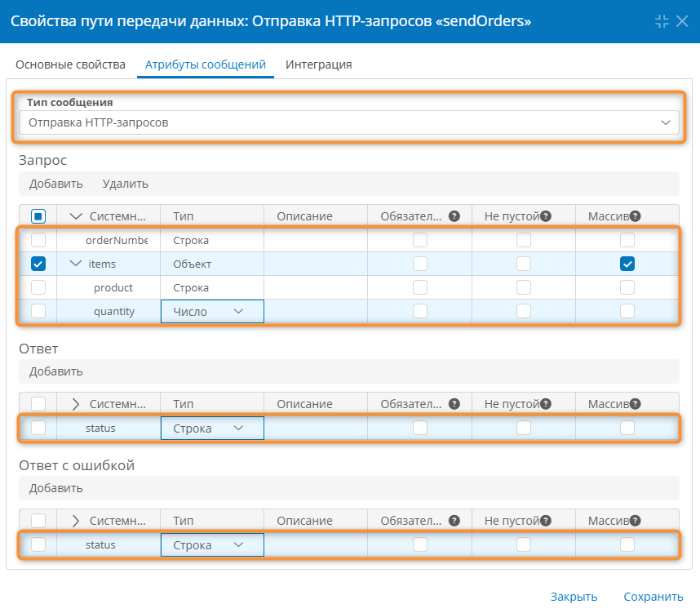Deselect the items row selection checkbox
Viewport: 700px width, 613px height.
coord(38,264)
